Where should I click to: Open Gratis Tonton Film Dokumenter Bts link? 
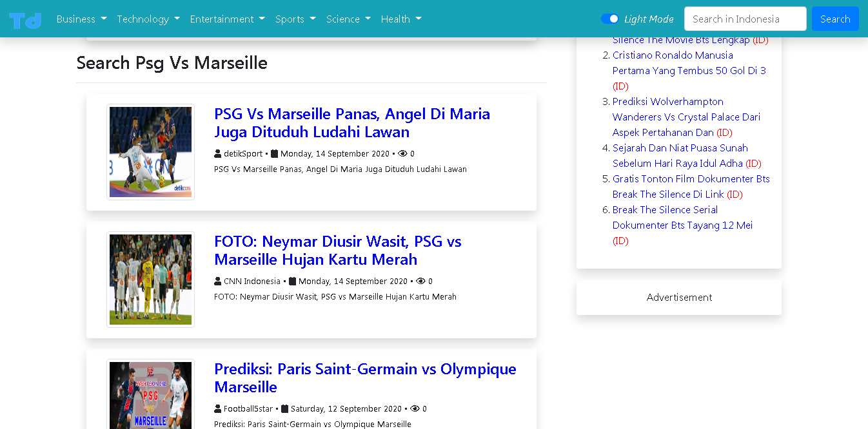tap(691, 187)
